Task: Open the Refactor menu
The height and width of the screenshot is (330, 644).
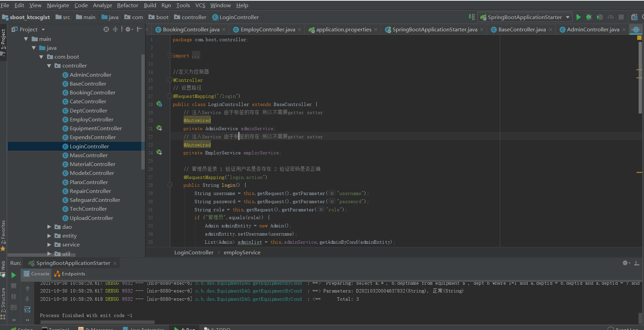Action: click(127, 5)
